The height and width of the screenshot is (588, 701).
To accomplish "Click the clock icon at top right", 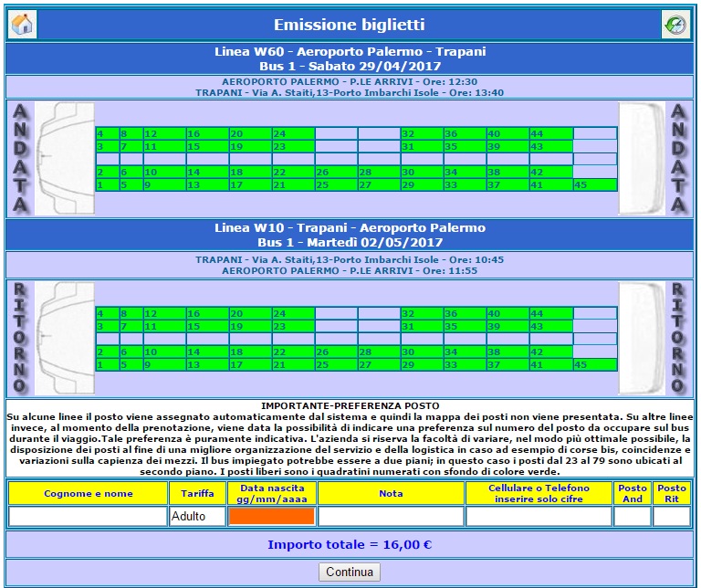I will coord(675,25).
